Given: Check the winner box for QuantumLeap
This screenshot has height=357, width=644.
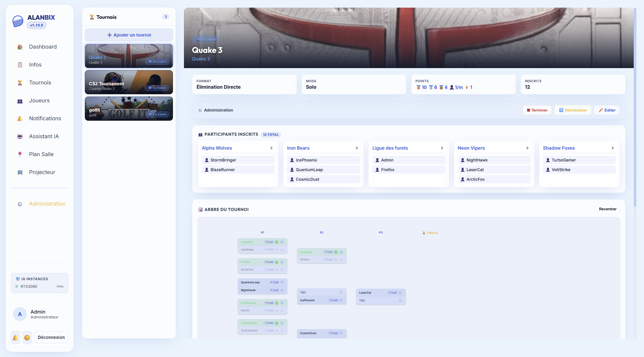Looking at the screenshot, I should [x=282, y=282].
